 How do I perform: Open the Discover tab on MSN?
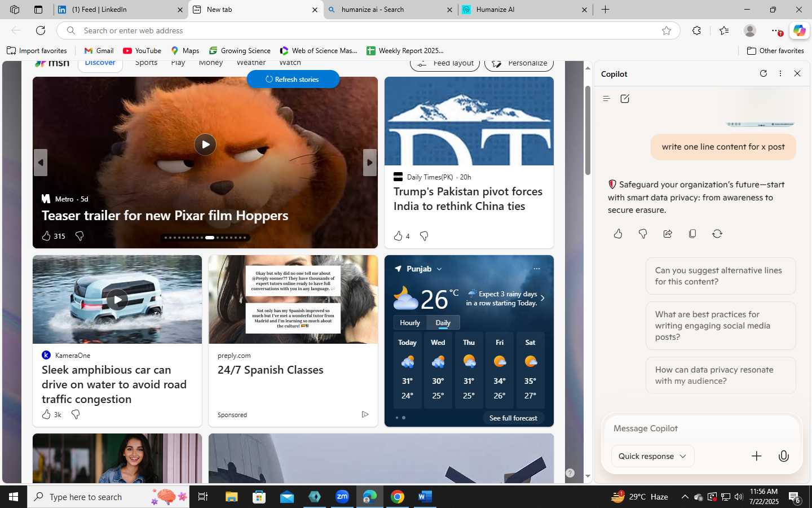pos(100,63)
